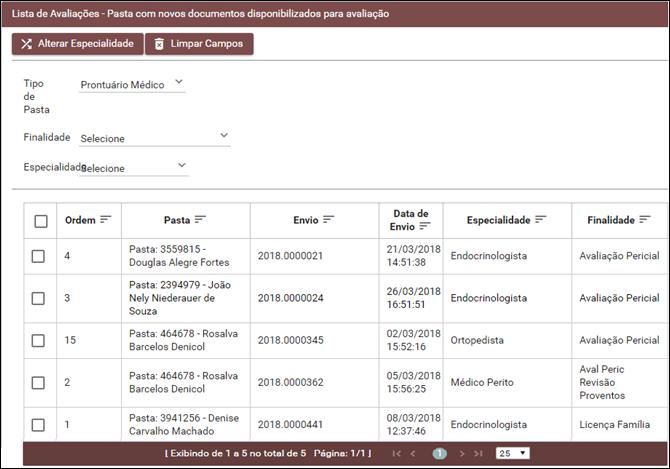Check the row for Douglas Alegre Fortes
The image size is (670, 469).
click(38, 256)
